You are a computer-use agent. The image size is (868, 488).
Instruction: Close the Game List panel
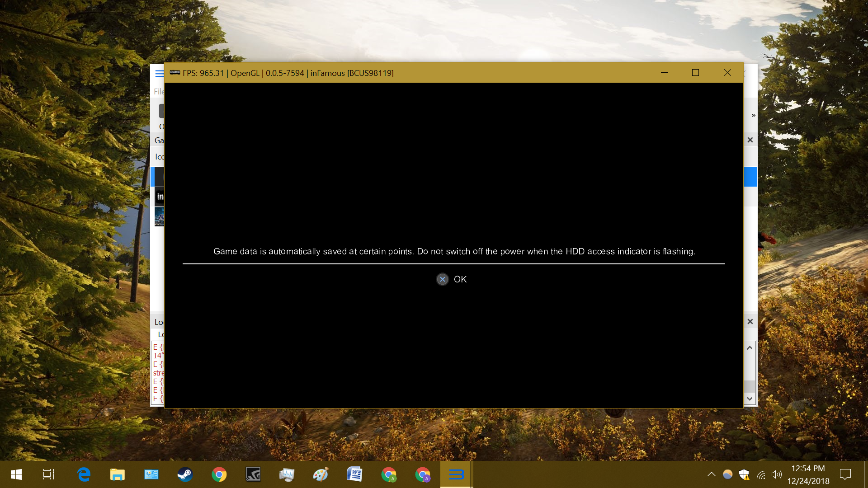(x=750, y=140)
